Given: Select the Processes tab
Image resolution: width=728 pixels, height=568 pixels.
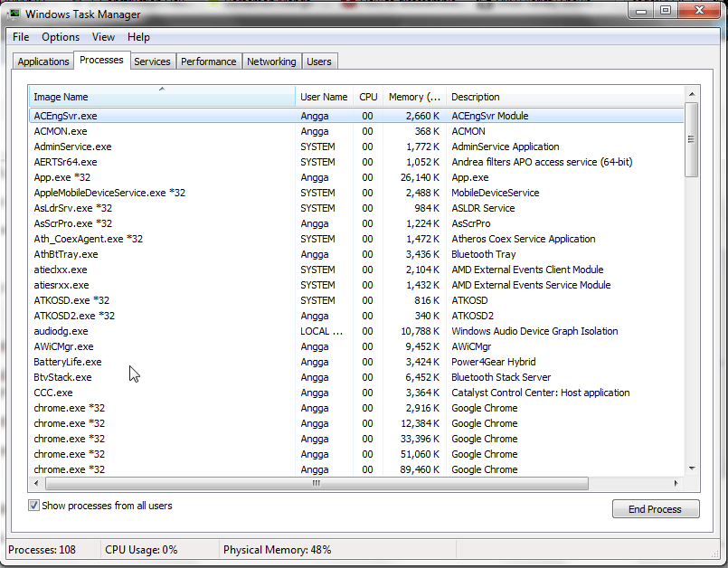Looking at the screenshot, I should click(x=101, y=60).
